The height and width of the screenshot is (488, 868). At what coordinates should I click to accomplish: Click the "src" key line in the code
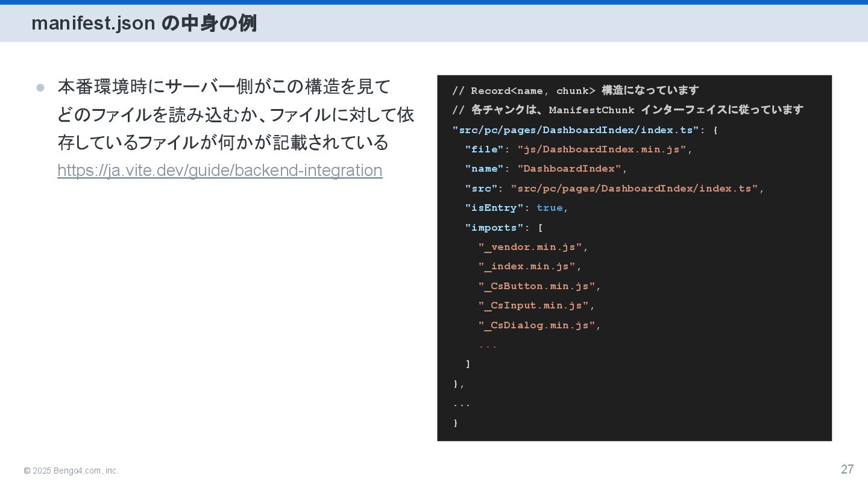pyautogui.click(x=481, y=189)
